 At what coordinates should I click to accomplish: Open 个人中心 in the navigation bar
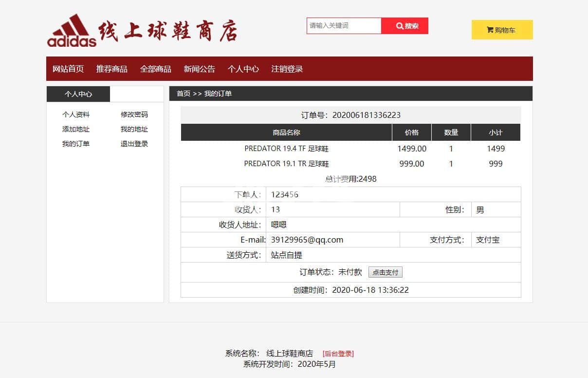coord(243,69)
